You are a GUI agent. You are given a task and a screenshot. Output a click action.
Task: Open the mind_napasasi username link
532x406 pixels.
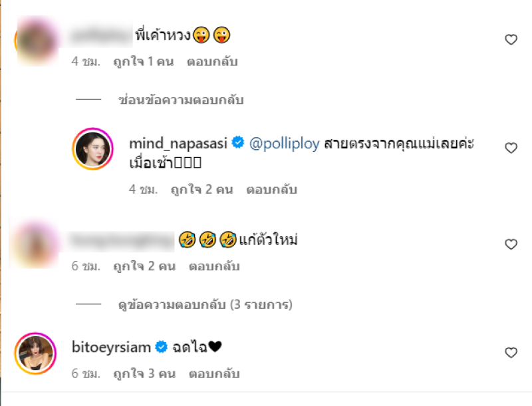pos(178,144)
